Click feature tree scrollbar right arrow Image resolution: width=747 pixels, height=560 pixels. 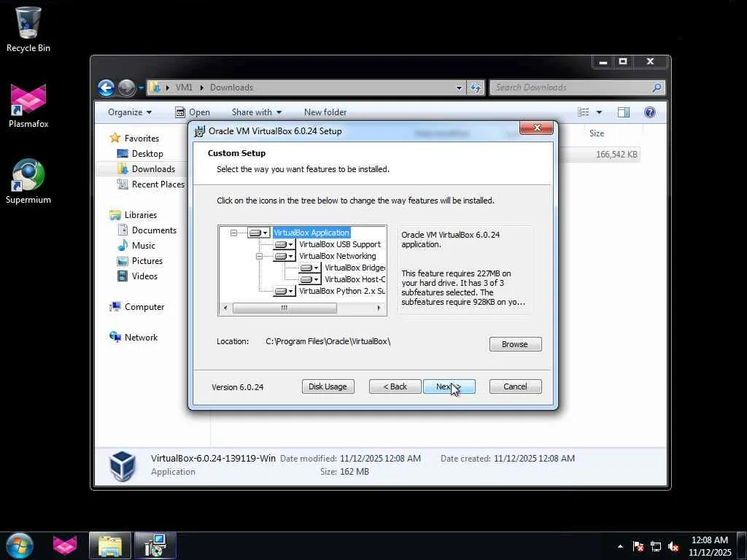click(379, 308)
